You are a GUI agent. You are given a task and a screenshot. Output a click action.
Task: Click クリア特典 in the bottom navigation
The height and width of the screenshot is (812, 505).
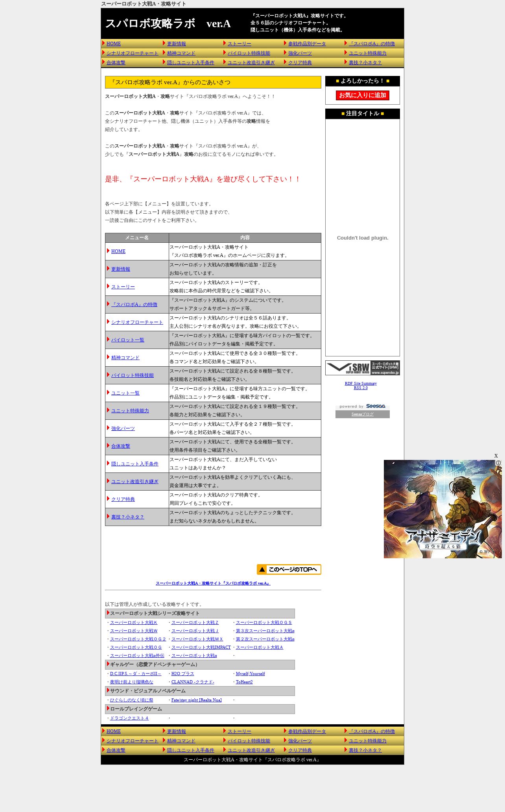tap(300, 750)
